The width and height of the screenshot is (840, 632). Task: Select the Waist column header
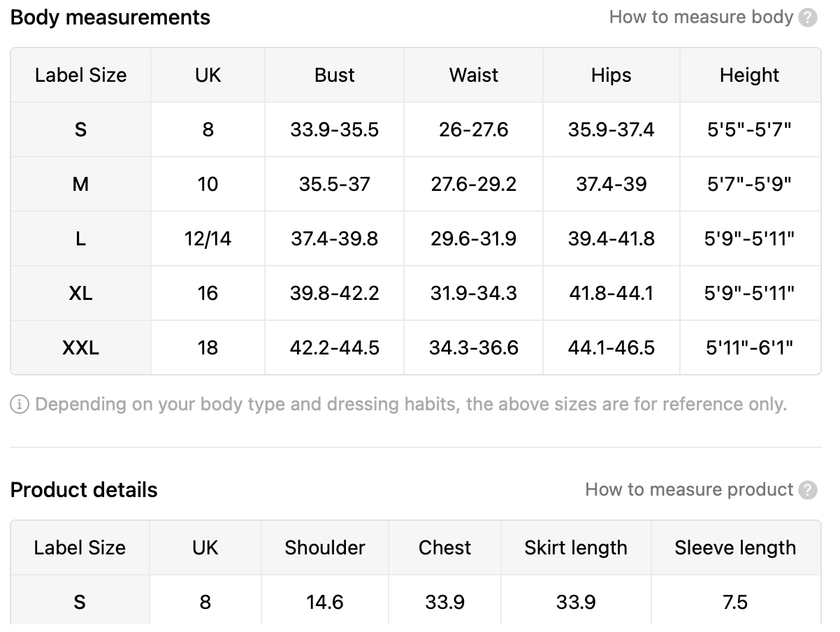pos(474,76)
